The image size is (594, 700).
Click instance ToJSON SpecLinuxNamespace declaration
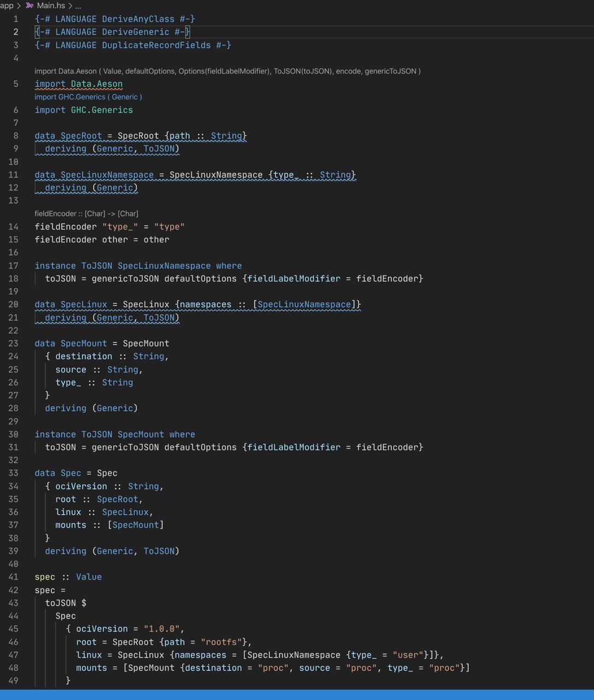(138, 266)
